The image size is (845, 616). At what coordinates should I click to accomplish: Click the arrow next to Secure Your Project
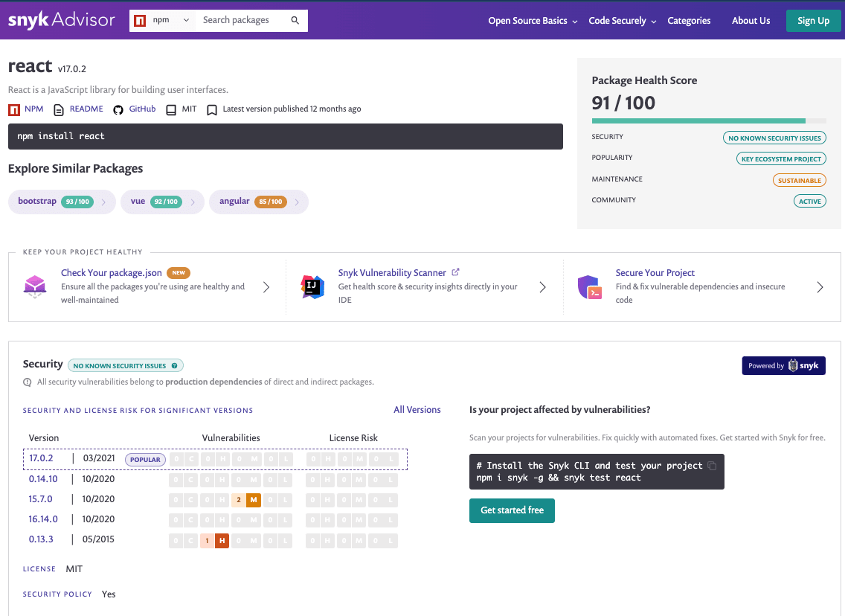pyautogui.click(x=820, y=286)
